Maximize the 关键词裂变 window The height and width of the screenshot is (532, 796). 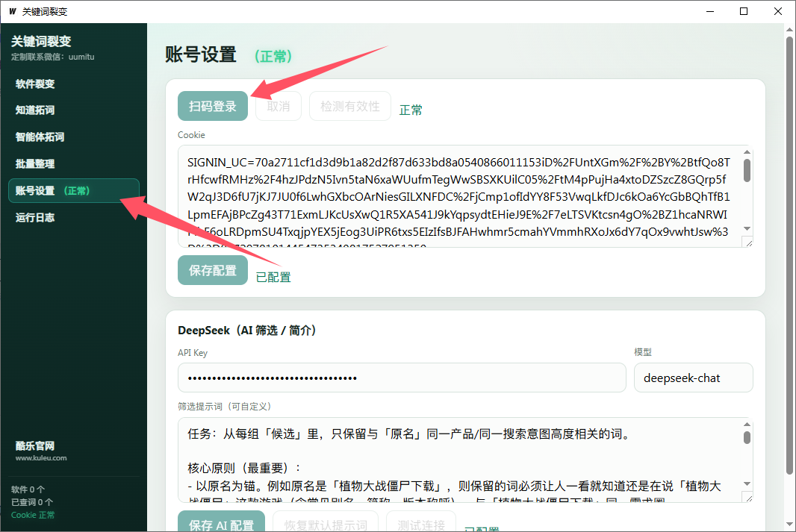[x=744, y=11]
